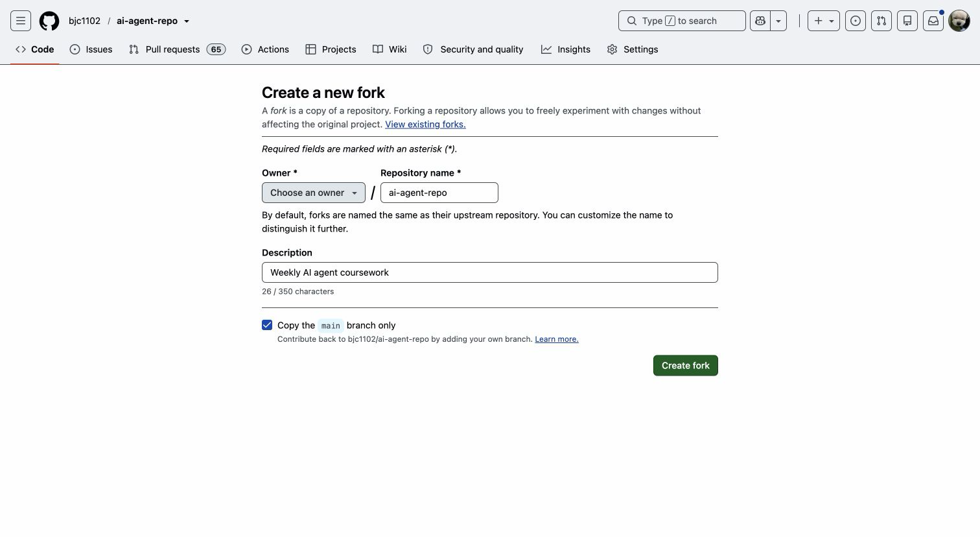Image resolution: width=980 pixels, height=537 pixels.
Task: Go to the Actions tab
Action: 265,49
